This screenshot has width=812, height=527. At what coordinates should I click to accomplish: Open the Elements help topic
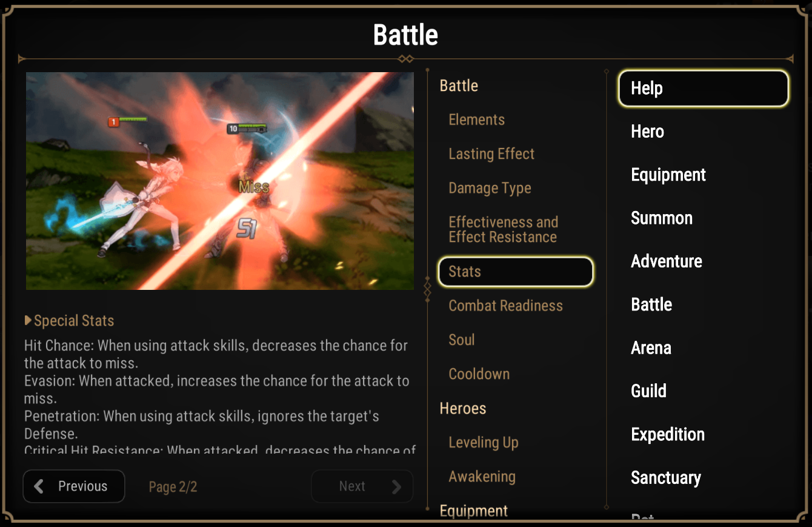[x=476, y=120]
